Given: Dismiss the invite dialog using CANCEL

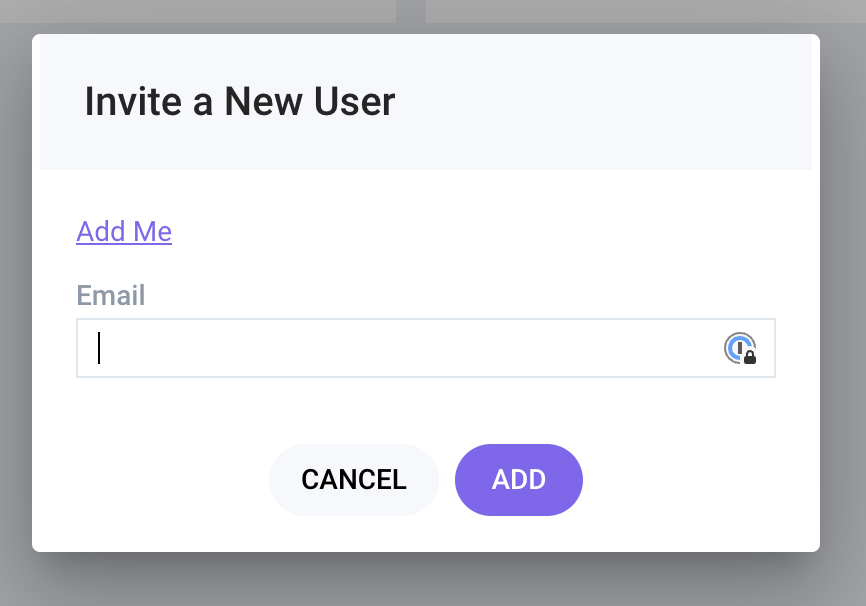Looking at the screenshot, I should 353,480.
